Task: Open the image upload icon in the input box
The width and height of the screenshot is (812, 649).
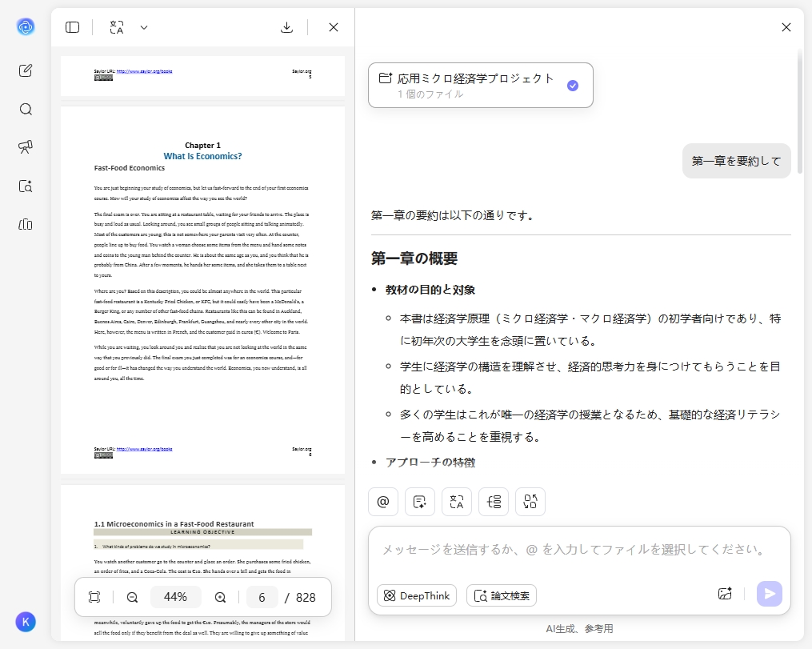Action: [725, 593]
